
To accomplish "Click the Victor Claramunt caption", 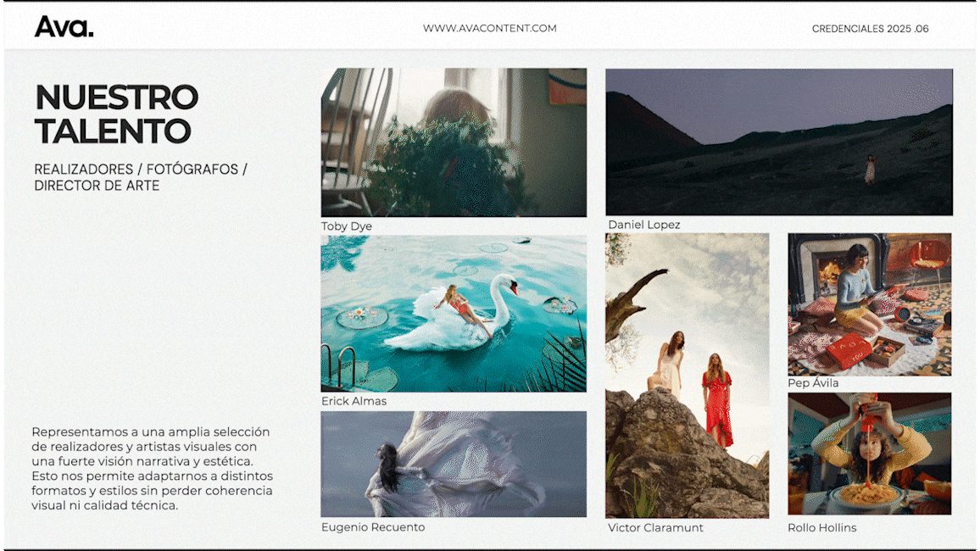I will pyautogui.click(x=655, y=527).
